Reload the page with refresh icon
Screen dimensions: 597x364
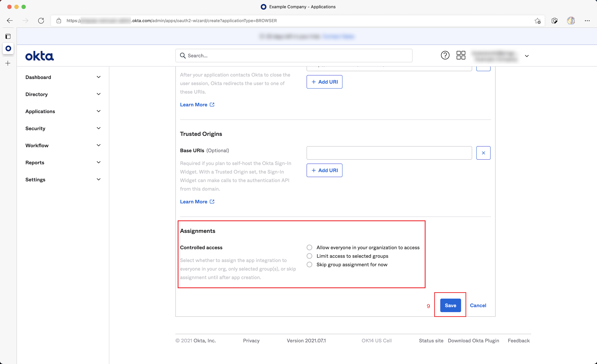tap(41, 21)
